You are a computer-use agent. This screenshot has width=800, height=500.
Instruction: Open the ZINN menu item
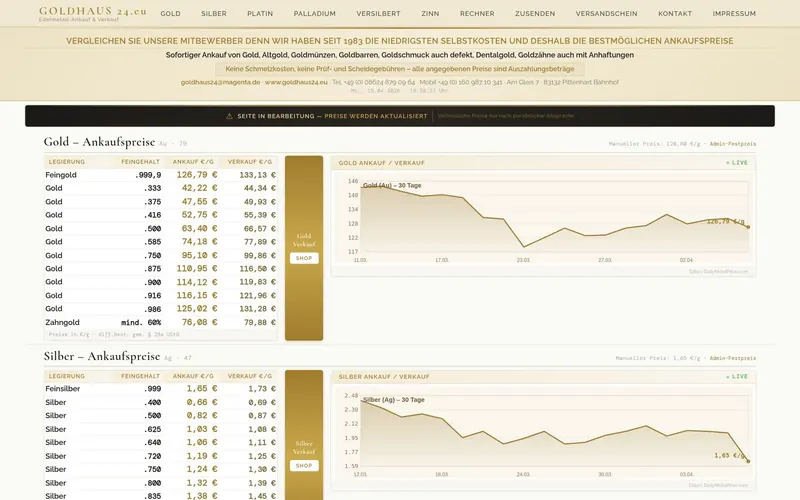(430, 14)
